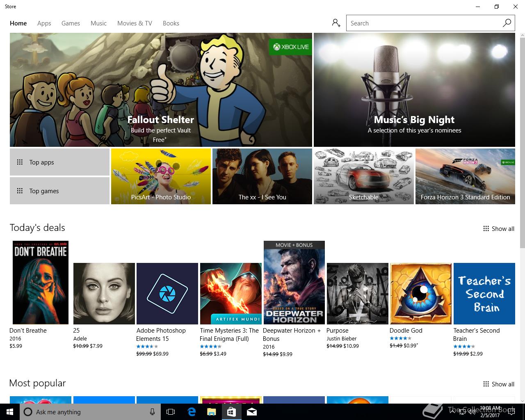525x420 pixels.
Task: Select the Books tab
Action: 171,23
